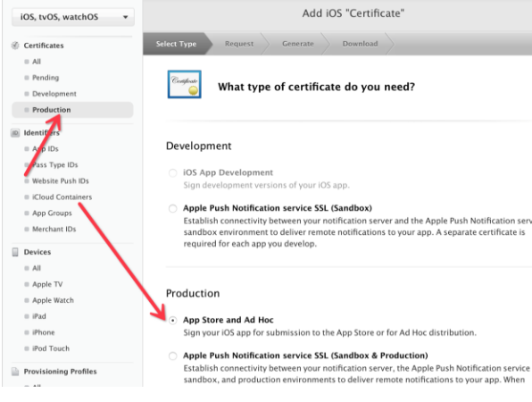
Task: Click 'Sign development versions of your iOS app.' text
Action: (266, 185)
